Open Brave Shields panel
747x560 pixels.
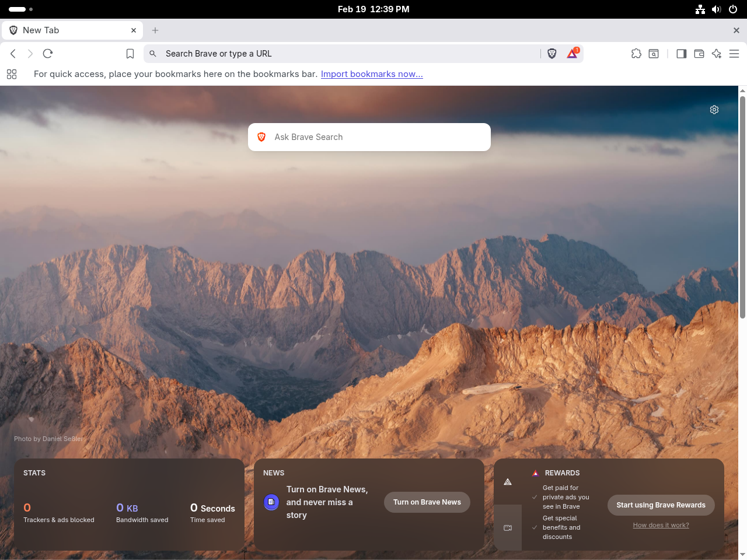551,53
